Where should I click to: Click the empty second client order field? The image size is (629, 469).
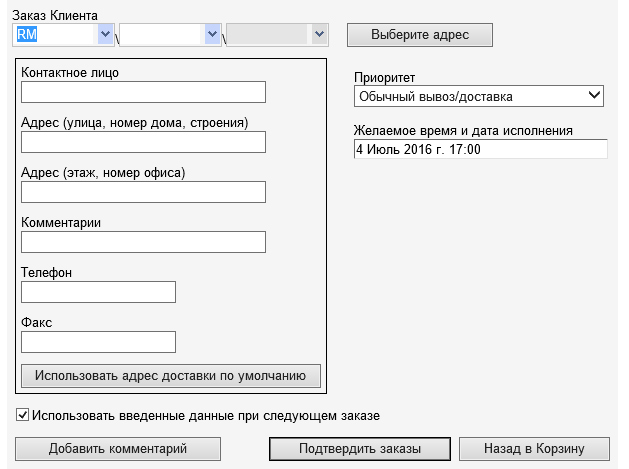160,35
